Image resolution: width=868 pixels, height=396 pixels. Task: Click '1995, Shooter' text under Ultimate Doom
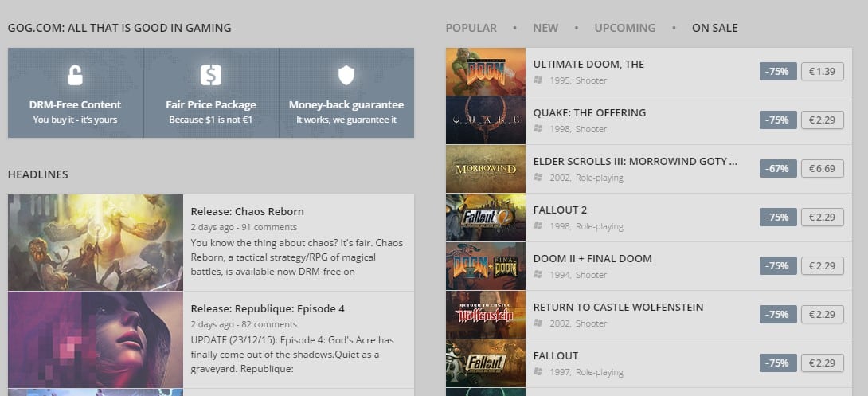578,80
